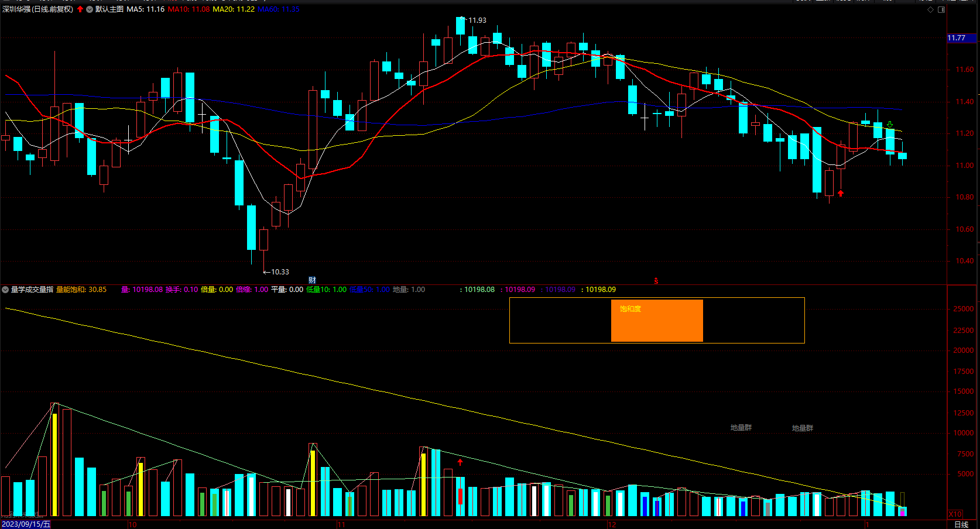Click the highlighted 11.77 price label on the axis
Viewport: 980px width, 529px height.
coord(961,38)
